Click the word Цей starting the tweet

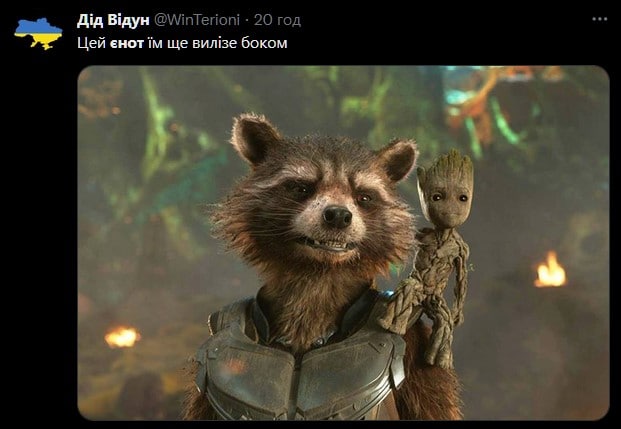point(91,43)
